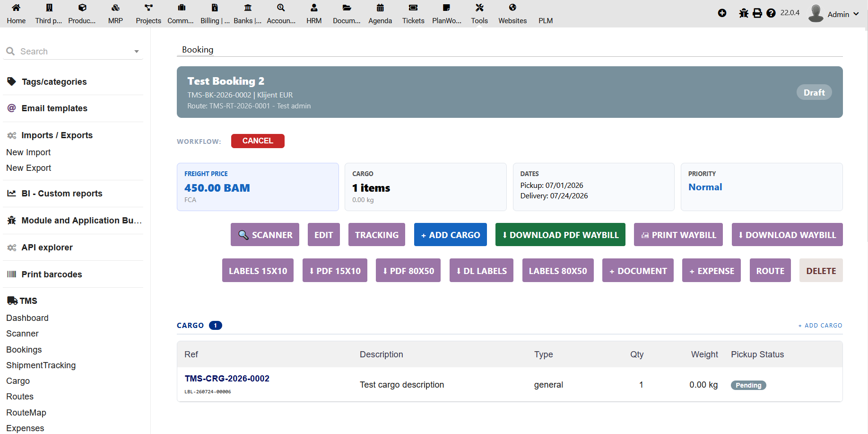Image resolution: width=868 pixels, height=434 pixels.
Task: Open the Documents folder icon
Action: point(347,8)
